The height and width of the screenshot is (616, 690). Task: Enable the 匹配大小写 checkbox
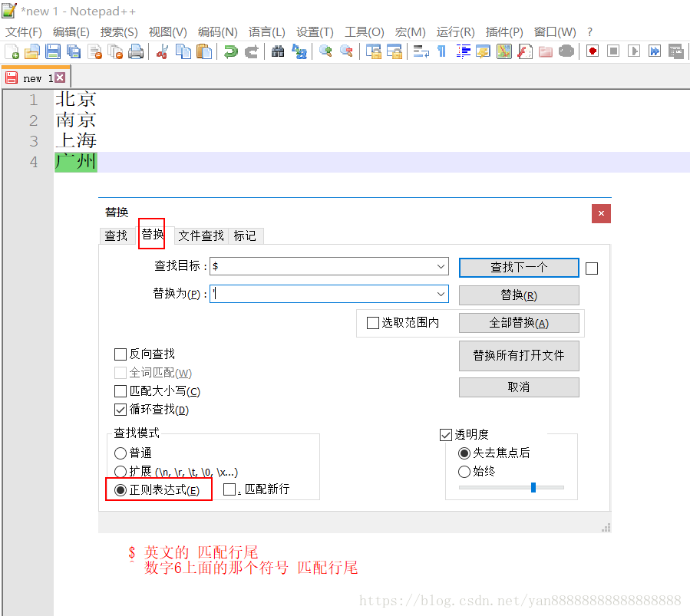(x=121, y=391)
